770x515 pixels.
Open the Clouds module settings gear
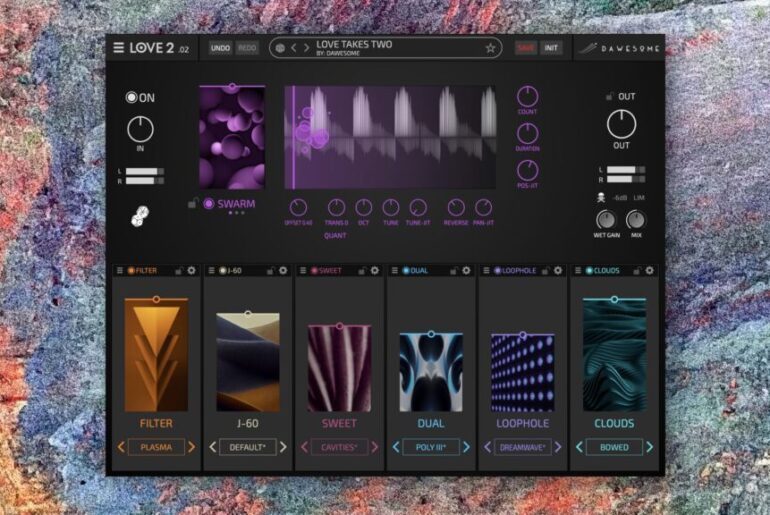point(649,271)
